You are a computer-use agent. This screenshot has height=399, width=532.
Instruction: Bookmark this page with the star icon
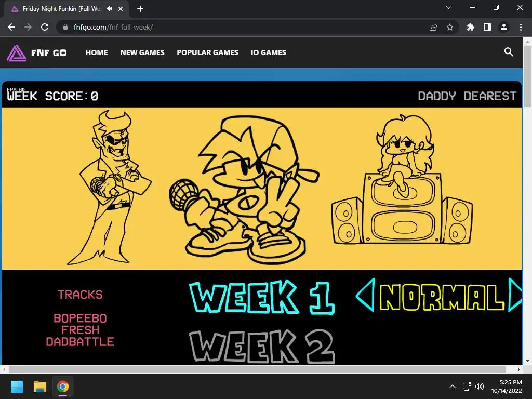click(449, 27)
